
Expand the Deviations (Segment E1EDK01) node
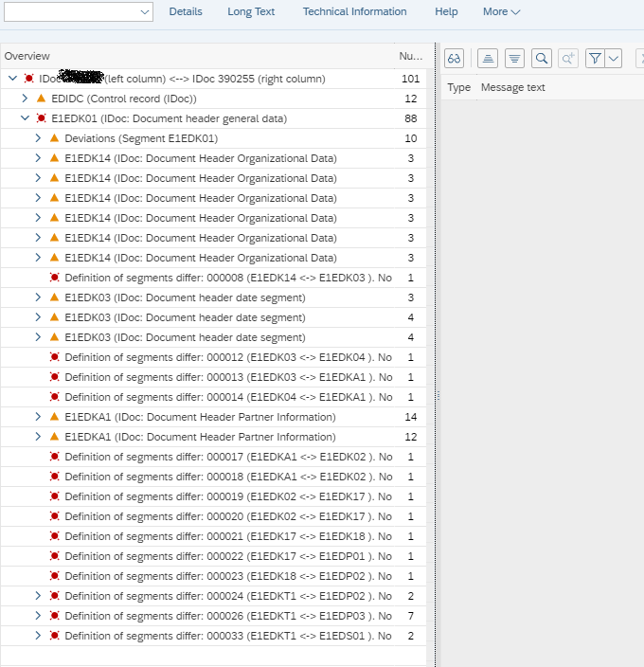click(39, 138)
